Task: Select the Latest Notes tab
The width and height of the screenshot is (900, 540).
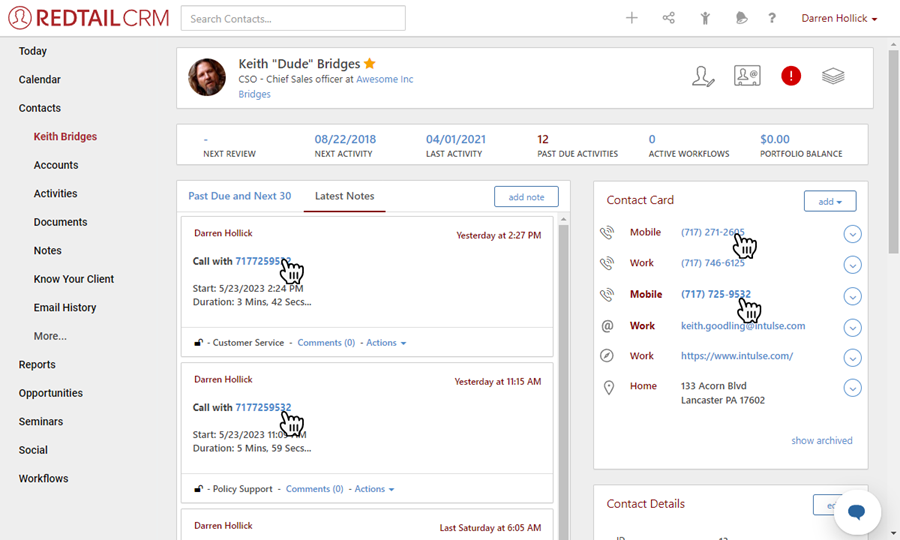Action: [344, 196]
